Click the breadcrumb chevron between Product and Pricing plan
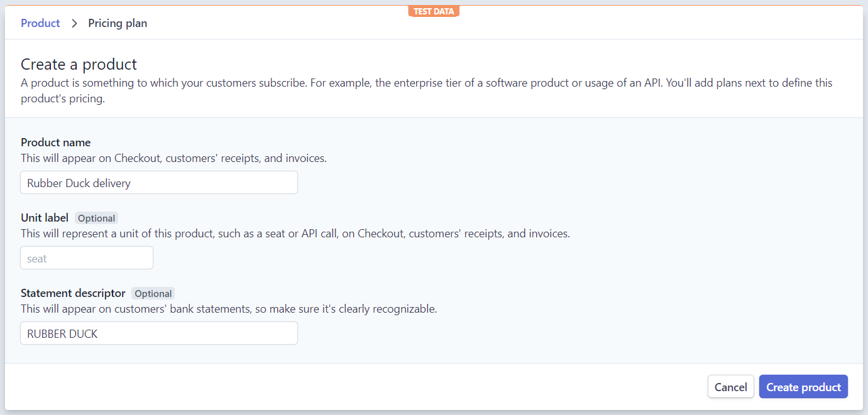868x415 pixels. pos(74,23)
